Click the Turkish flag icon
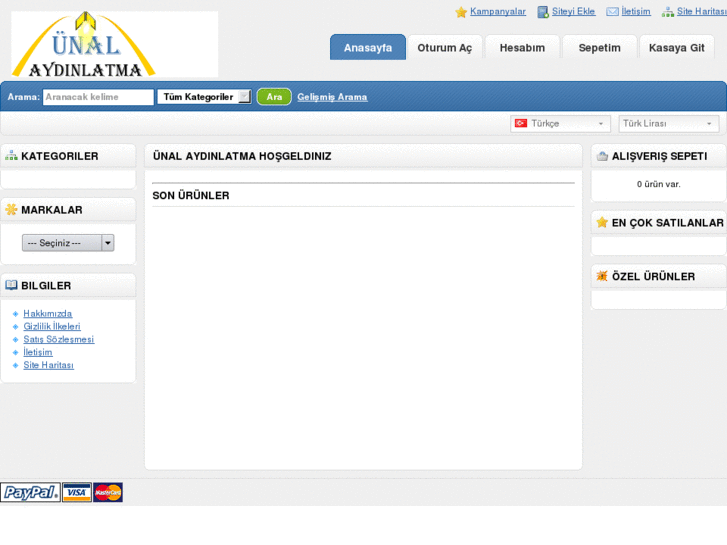 coord(521,123)
